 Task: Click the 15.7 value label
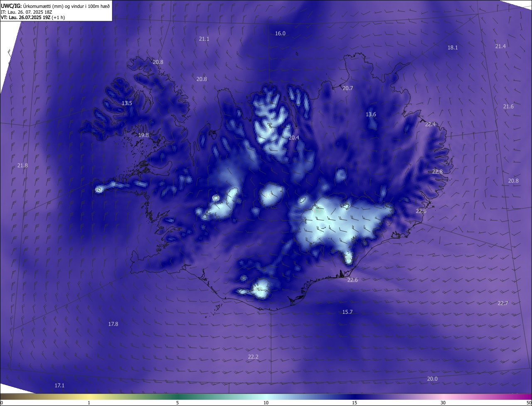(347, 312)
